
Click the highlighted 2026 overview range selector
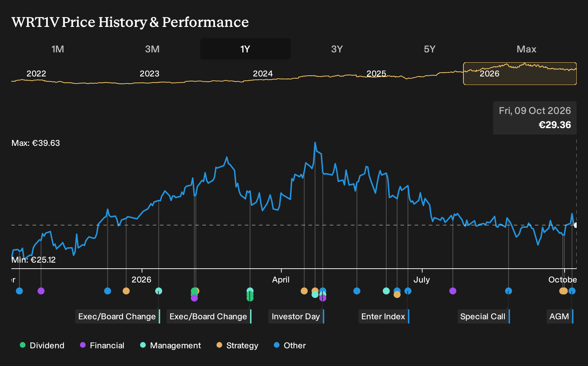click(520, 74)
